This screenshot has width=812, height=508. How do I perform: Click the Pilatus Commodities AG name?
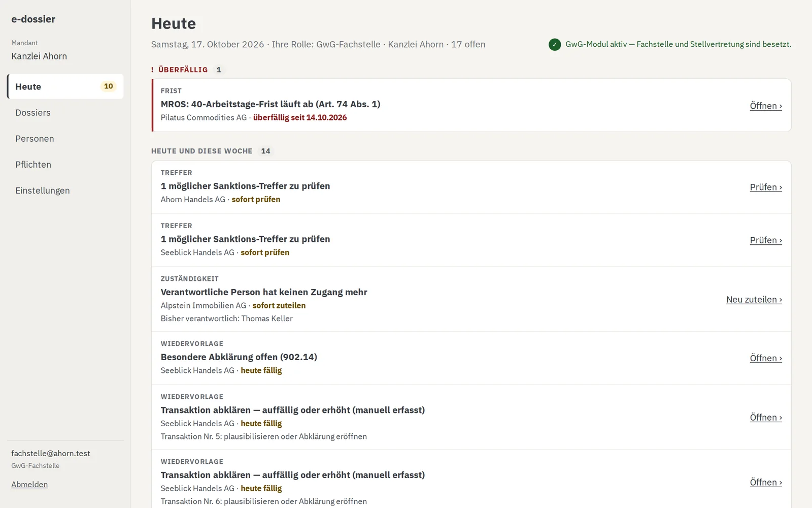click(x=204, y=117)
